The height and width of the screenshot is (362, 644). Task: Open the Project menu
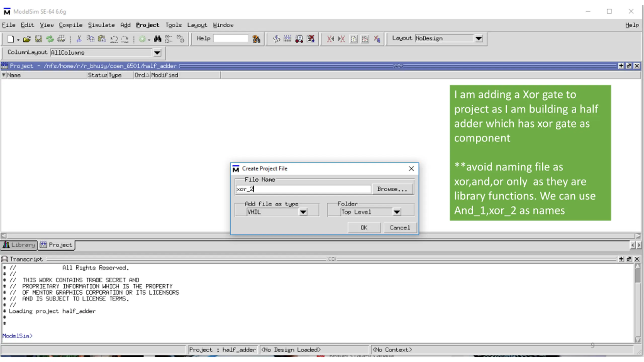point(148,25)
